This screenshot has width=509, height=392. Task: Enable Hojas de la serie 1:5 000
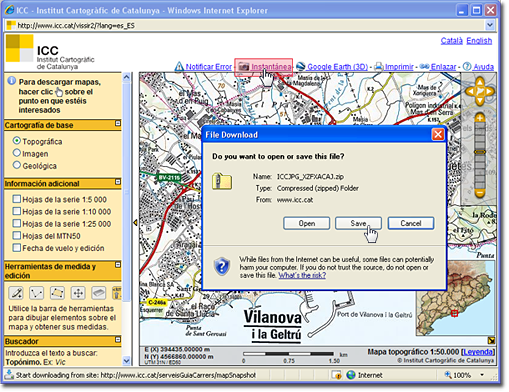pyautogui.click(x=17, y=199)
